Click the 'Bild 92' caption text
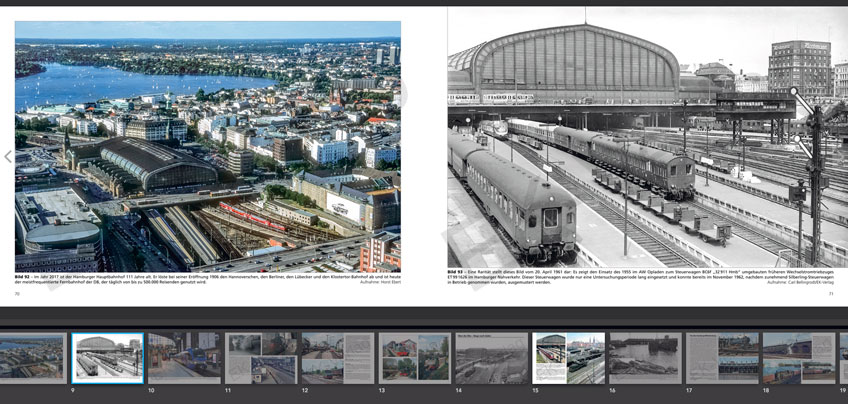The width and height of the screenshot is (848, 404). [x=208, y=280]
